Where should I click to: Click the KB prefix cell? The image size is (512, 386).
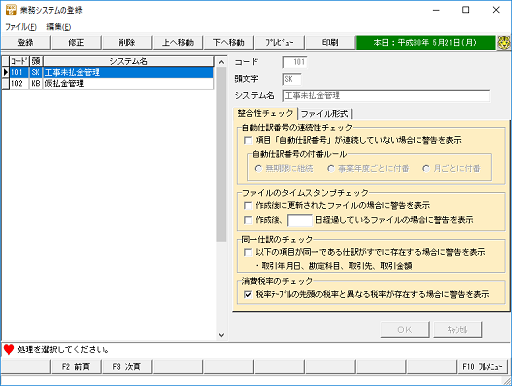[36, 83]
